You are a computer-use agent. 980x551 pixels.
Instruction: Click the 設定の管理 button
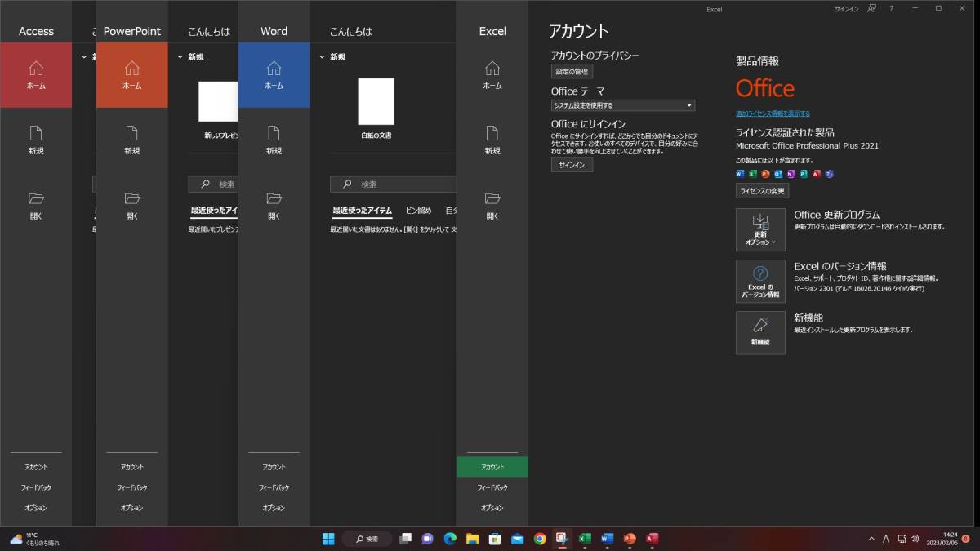[572, 72]
